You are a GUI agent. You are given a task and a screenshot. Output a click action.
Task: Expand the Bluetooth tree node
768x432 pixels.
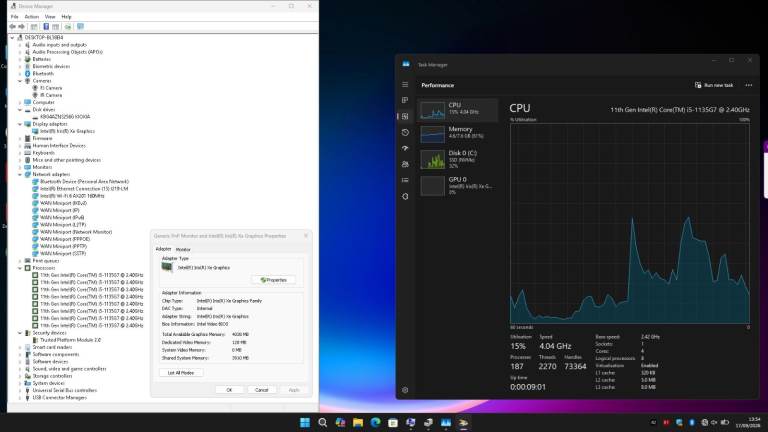point(20,73)
